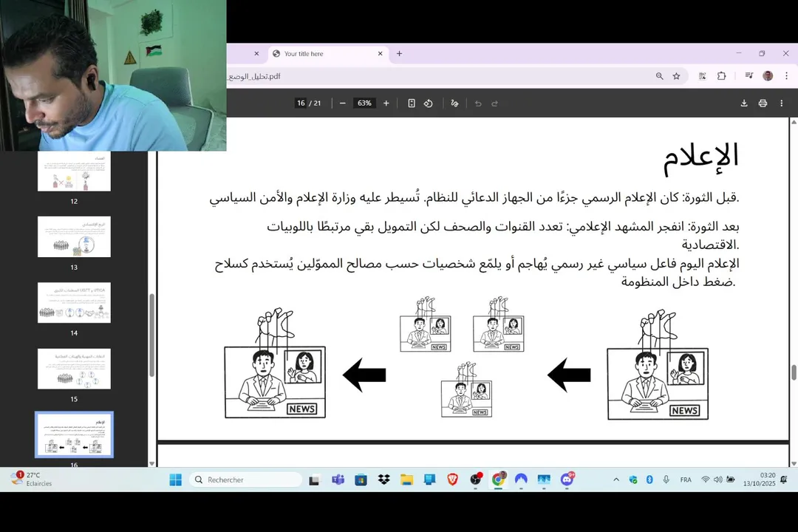Select page 14 thumbnail
Image resolution: width=798 pixels, height=532 pixels.
coord(74,302)
